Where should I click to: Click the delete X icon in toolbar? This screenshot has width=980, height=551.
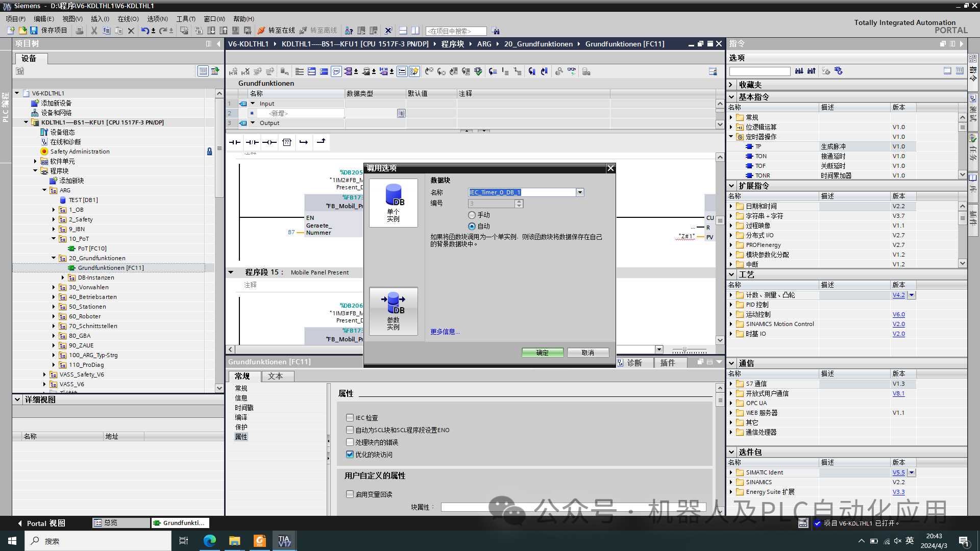tap(131, 31)
